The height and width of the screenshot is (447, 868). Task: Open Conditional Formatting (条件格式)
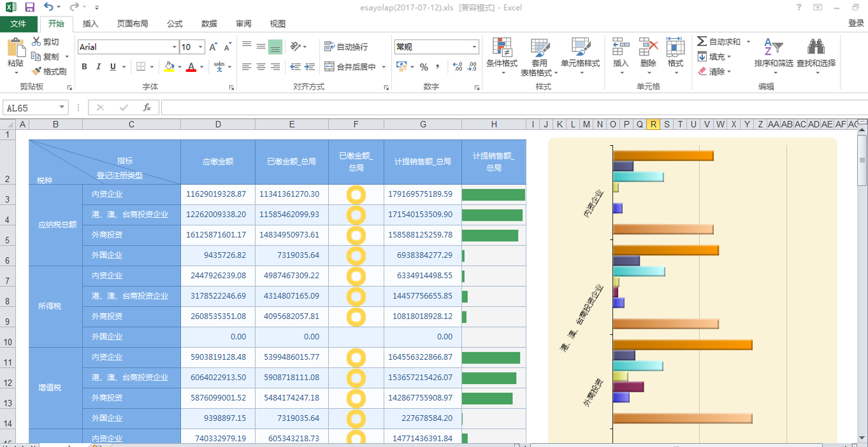pos(502,56)
